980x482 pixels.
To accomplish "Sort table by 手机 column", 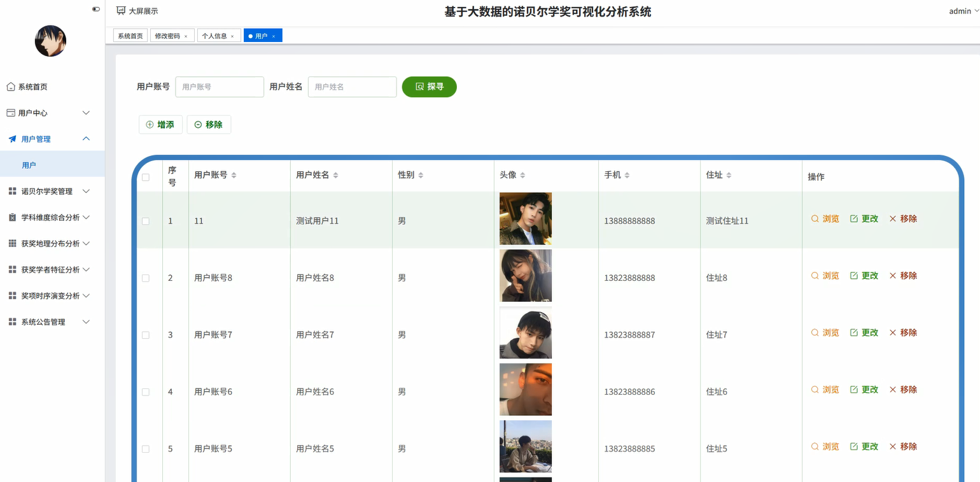I will coord(627,175).
